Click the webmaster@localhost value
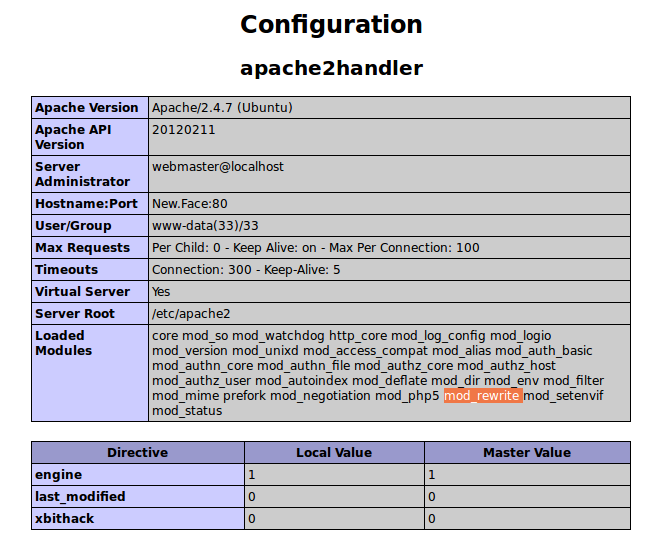The image size is (656, 558). pos(218,167)
